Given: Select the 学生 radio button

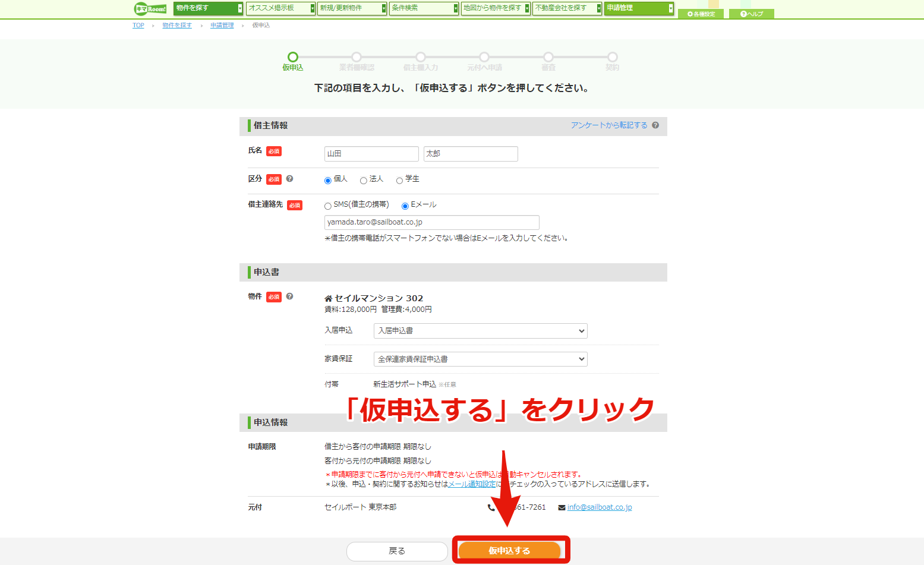Looking at the screenshot, I should click(399, 181).
